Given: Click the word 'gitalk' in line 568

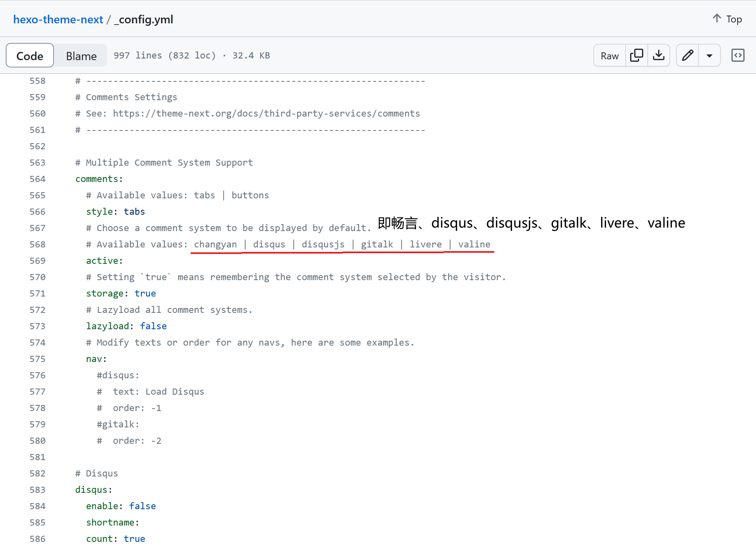Looking at the screenshot, I should point(377,245).
